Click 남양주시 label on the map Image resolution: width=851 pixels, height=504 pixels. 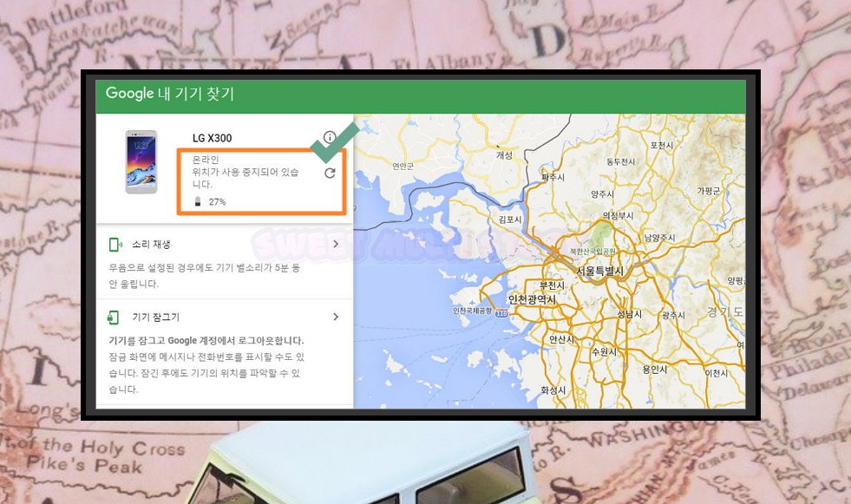[659, 238]
